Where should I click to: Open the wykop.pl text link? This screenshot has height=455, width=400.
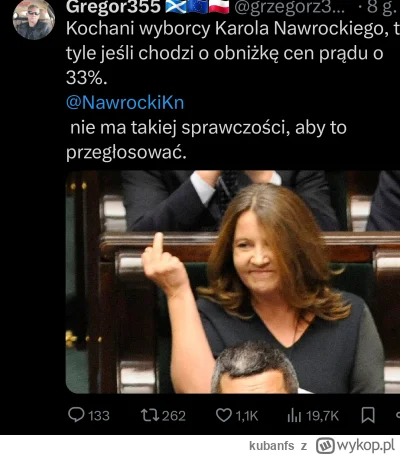(x=366, y=445)
